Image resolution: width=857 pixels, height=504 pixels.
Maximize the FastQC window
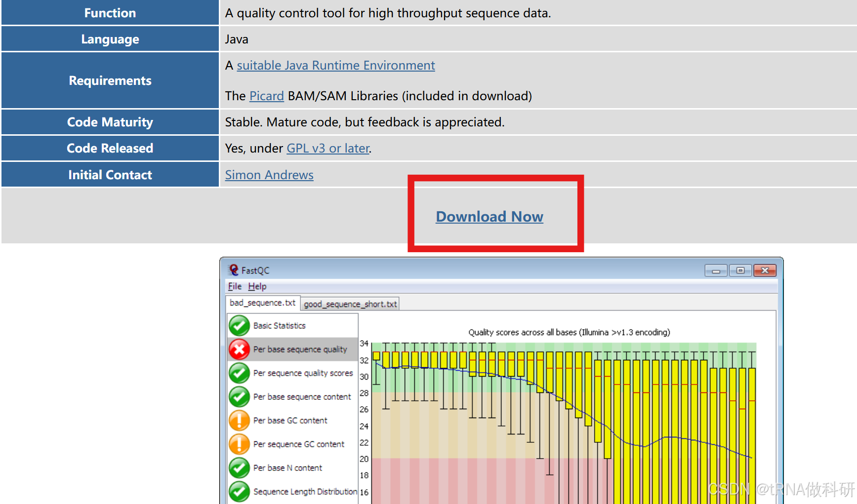[x=740, y=271]
